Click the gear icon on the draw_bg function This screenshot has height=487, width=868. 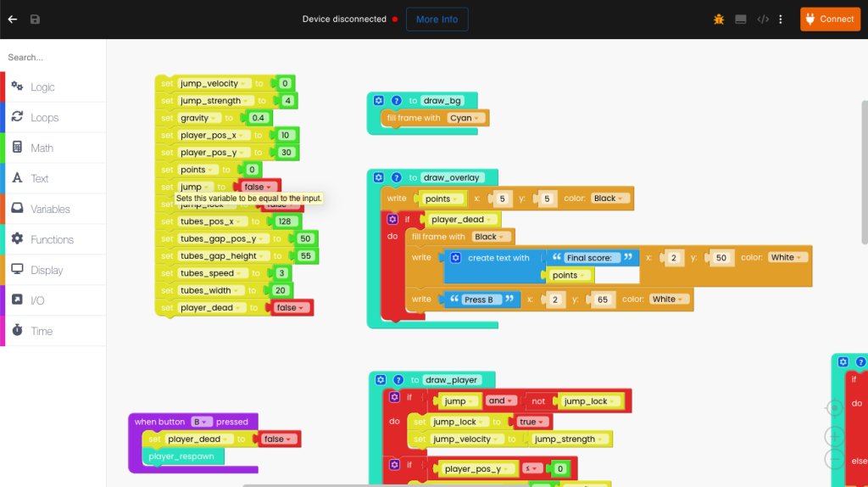(x=379, y=100)
